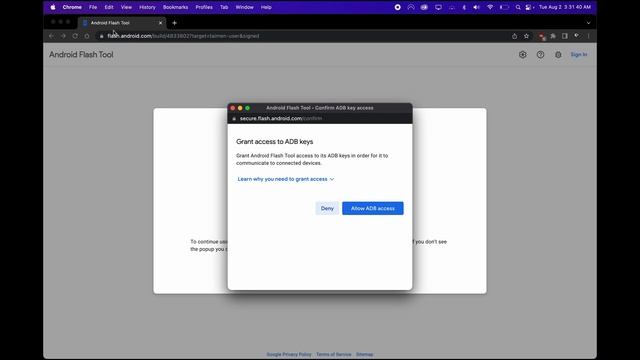The height and width of the screenshot is (360, 640).
Task: Close the Android Flash Tool tab
Action: (x=160, y=23)
